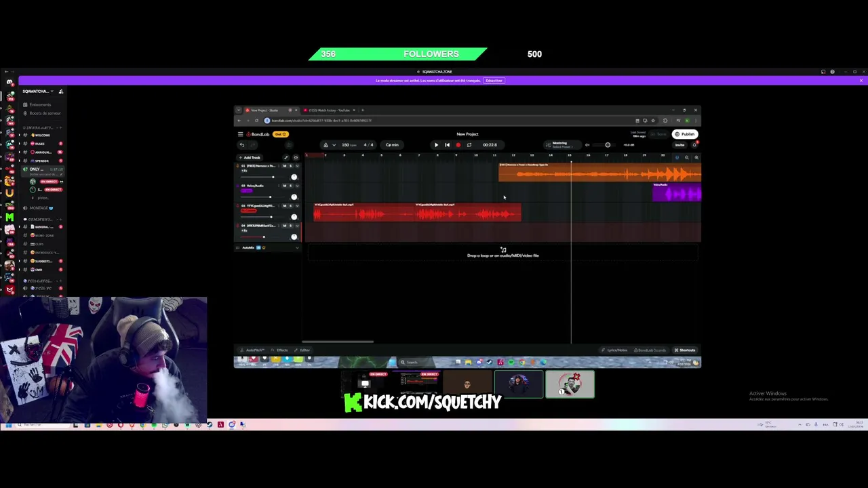Click the track 01 pan knob
The image size is (868, 488).
point(294,177)
